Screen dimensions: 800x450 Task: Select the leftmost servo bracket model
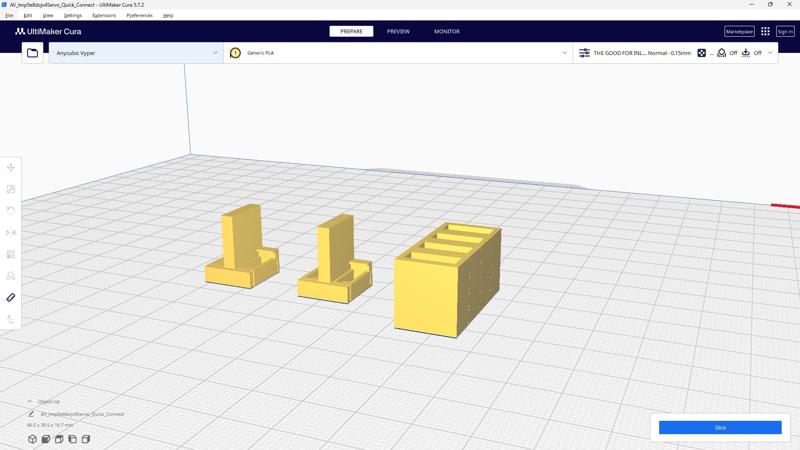241,246
